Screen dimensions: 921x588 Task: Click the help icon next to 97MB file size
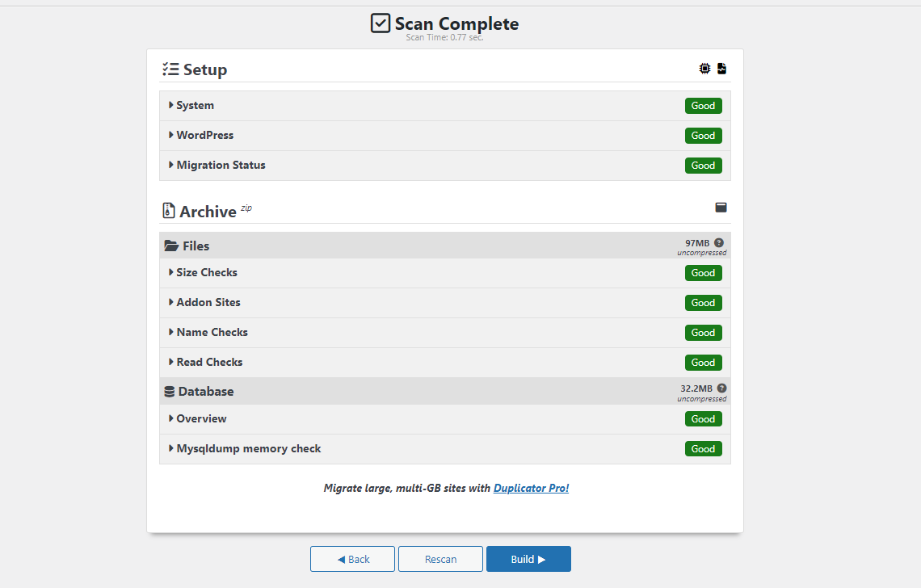719,242
